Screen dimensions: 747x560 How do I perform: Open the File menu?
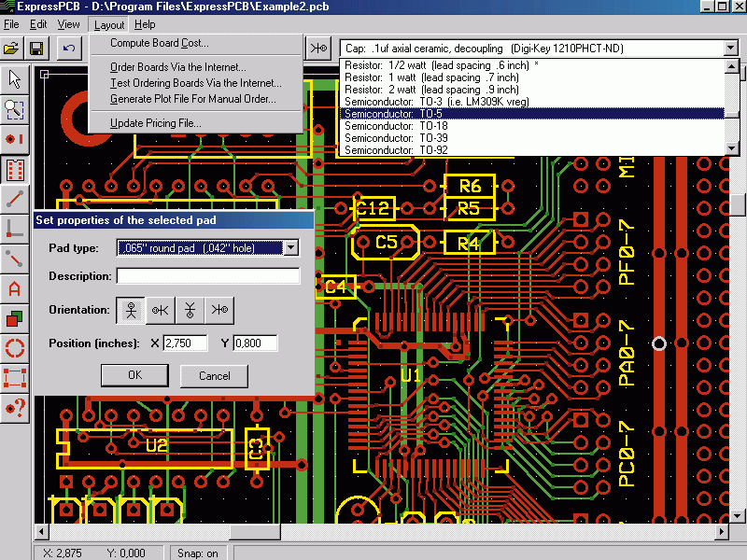(11, 24)
